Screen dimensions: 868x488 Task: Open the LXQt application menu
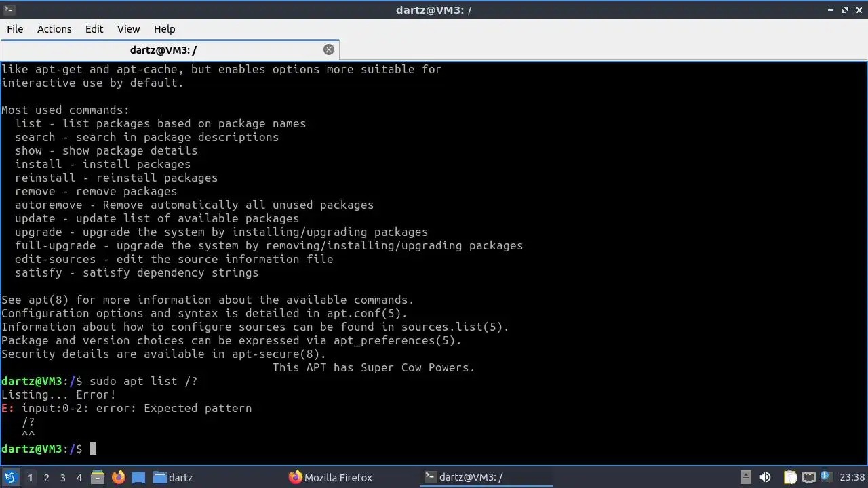pos(10,477)
